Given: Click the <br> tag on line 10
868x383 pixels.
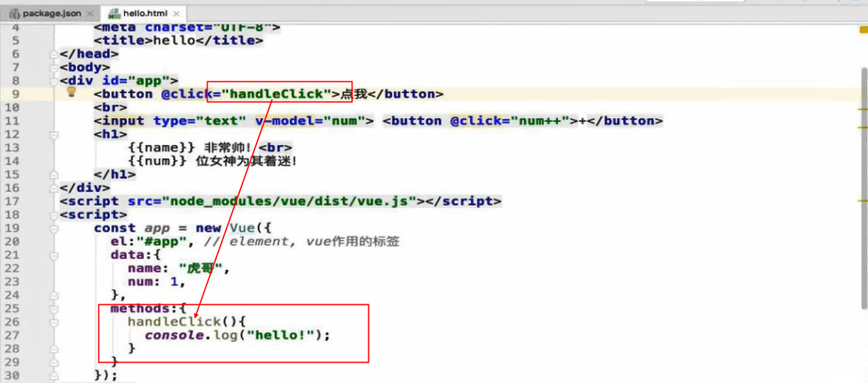Looking at the screenshot, I should [x=110, y=107].
